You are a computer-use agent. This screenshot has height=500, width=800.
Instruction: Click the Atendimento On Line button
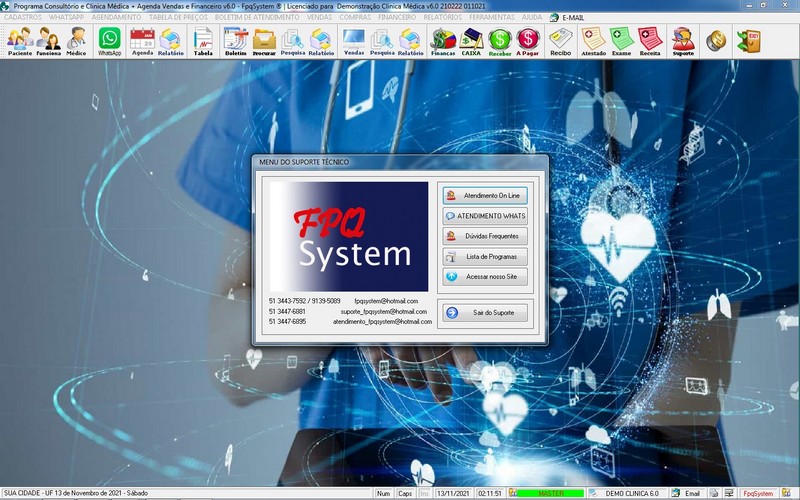pyautogui.click(x=485, y=195)
